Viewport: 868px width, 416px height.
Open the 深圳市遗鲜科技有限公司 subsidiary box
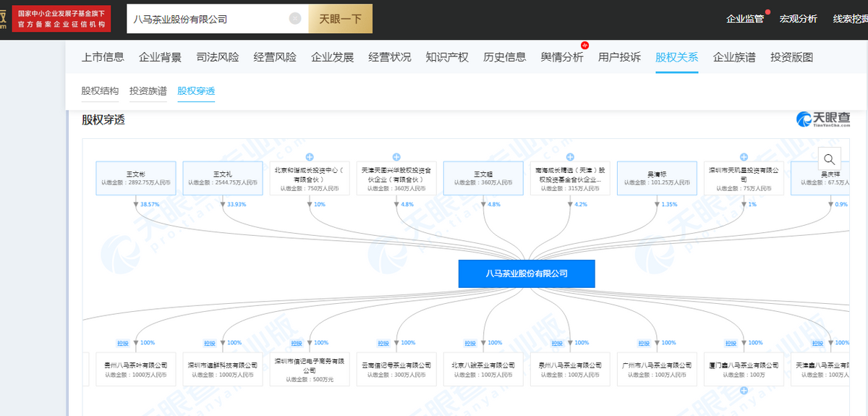(x=223, y=369)
